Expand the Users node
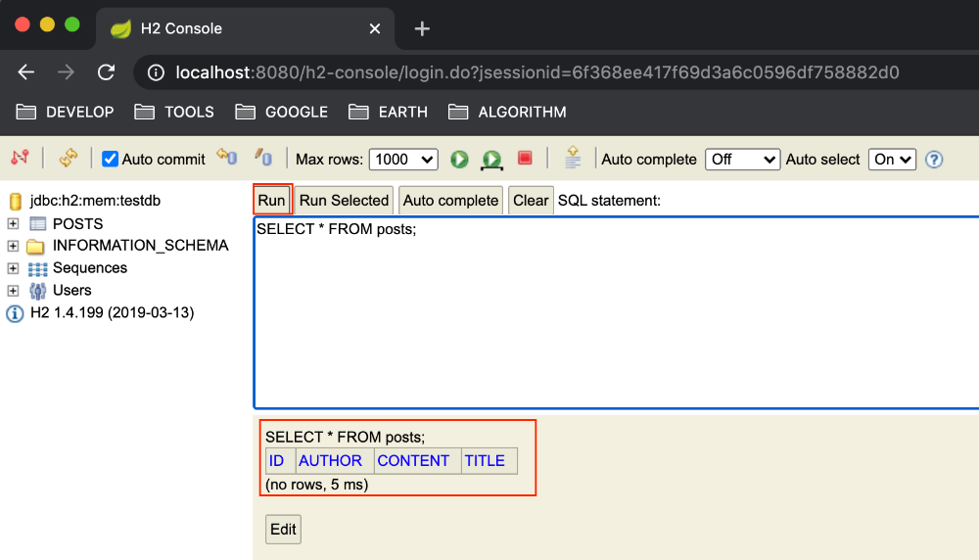This screenshot has width=979, height=560. click(x=13, y=291)
